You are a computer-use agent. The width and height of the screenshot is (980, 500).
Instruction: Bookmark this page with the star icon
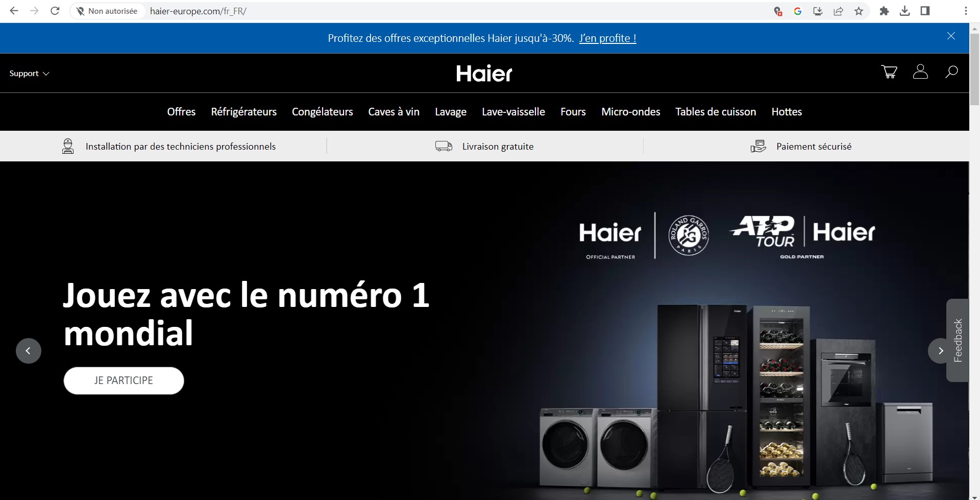(x=859, y=11)
